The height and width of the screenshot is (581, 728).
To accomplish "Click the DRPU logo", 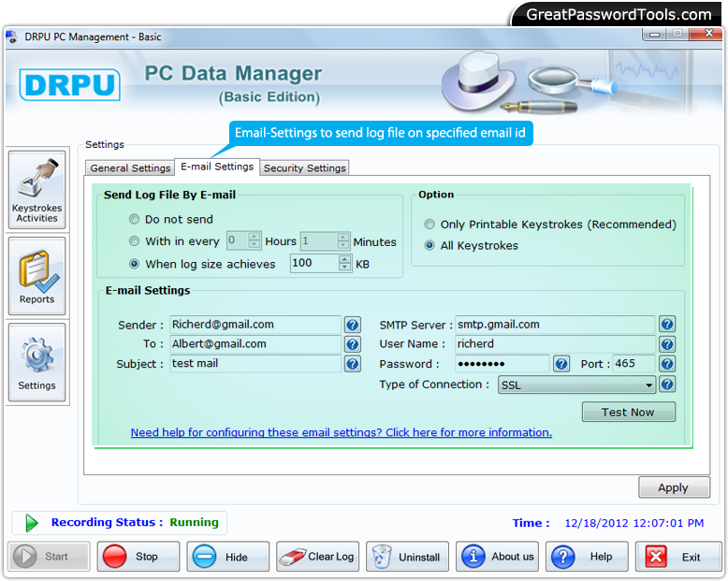I will coord(69,85).
